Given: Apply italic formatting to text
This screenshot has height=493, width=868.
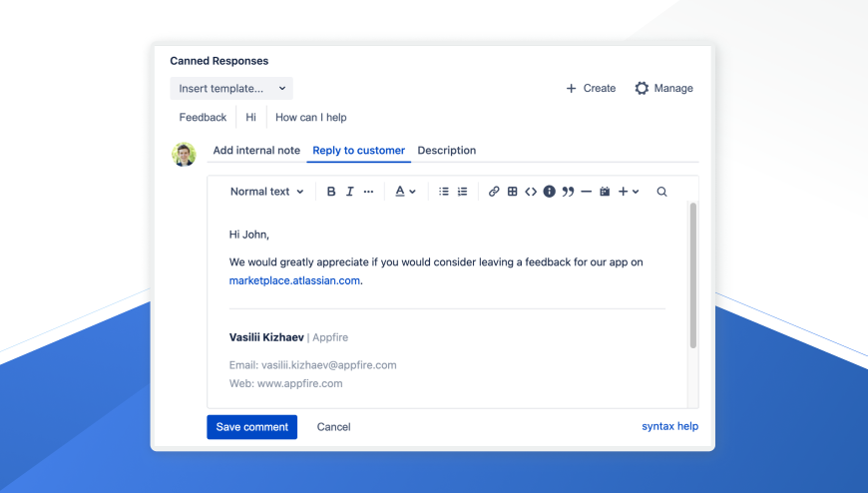Looking at the screenshot, I should 349,192.
